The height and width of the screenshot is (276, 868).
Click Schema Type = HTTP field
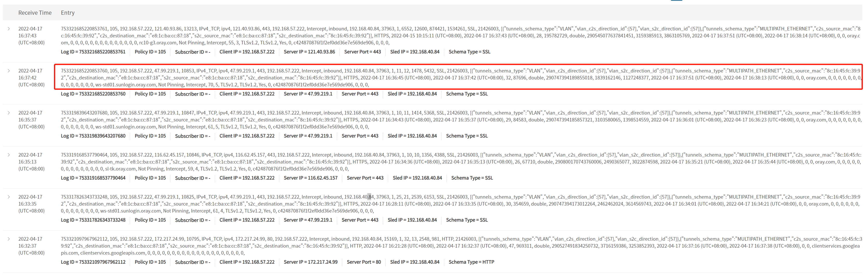tap(471, 262)
